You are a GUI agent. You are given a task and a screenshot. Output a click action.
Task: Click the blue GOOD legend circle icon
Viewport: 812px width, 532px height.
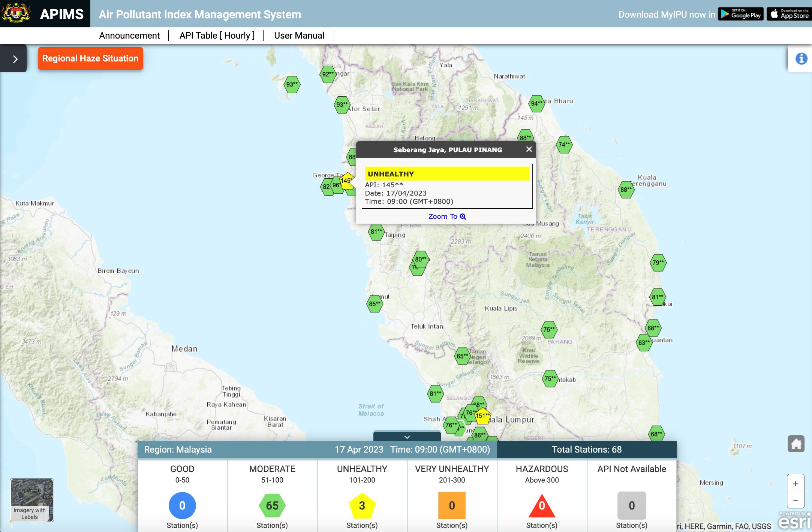tap(182, 505)
